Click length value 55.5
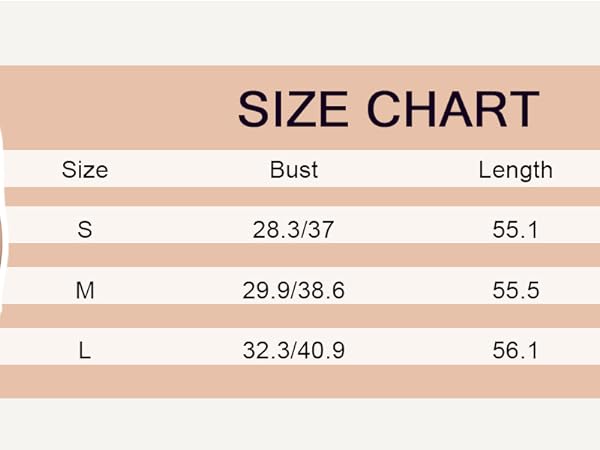 (x=515, y=290)
